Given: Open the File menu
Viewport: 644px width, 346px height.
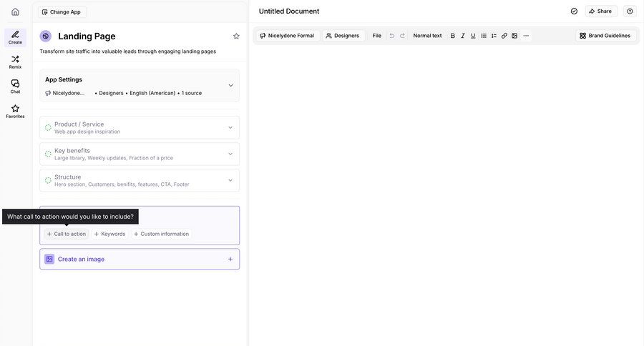Looking at the screenshot, I should coord(377,36).
